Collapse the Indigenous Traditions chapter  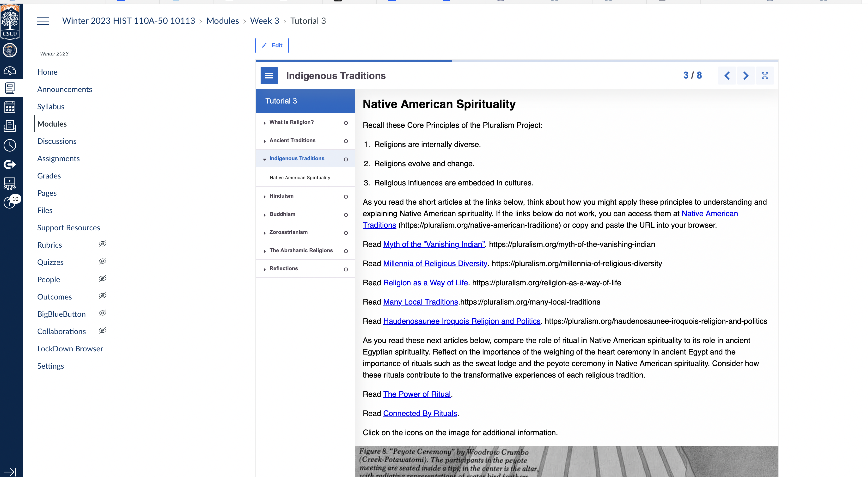tap(297, 158)
